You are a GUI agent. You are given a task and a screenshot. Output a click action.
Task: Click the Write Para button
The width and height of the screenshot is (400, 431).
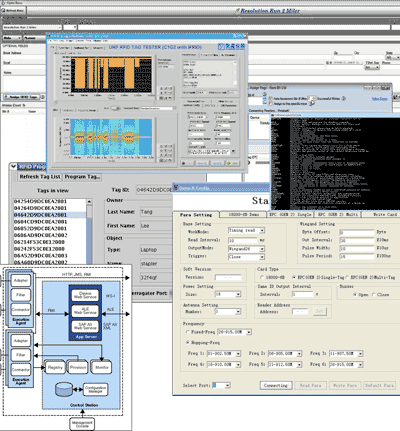(345, 385)
